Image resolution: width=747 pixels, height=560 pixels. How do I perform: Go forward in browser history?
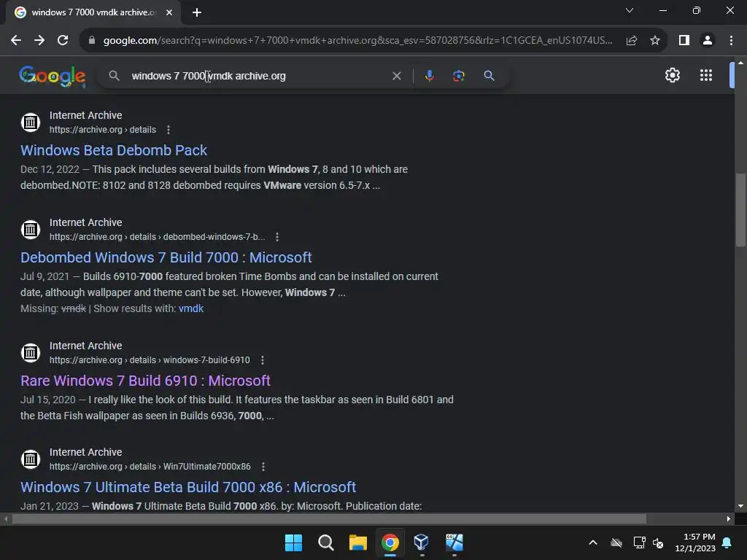click(x=39, y=41)
